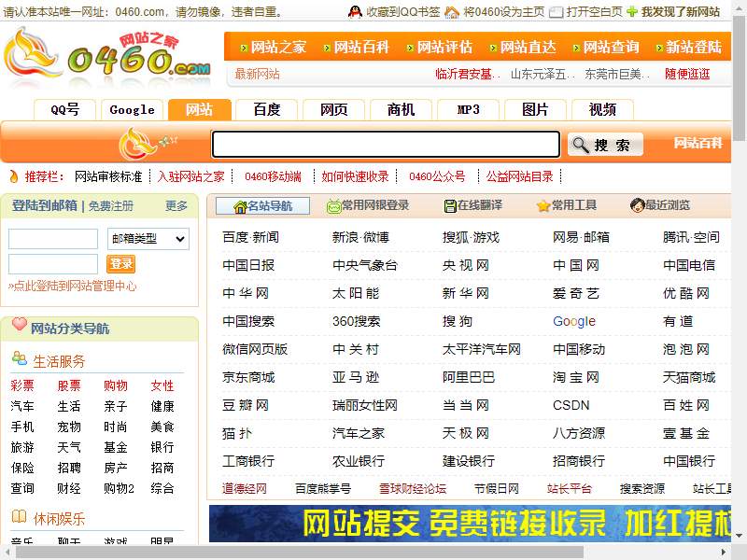Open the CSDN link

pyautogui.click(x=571, y=405)
